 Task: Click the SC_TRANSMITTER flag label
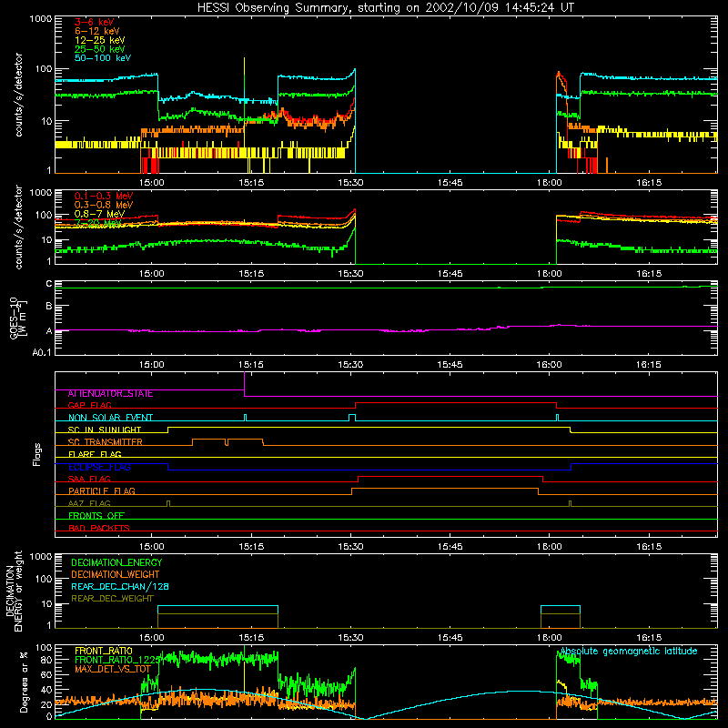pos(105,442)
